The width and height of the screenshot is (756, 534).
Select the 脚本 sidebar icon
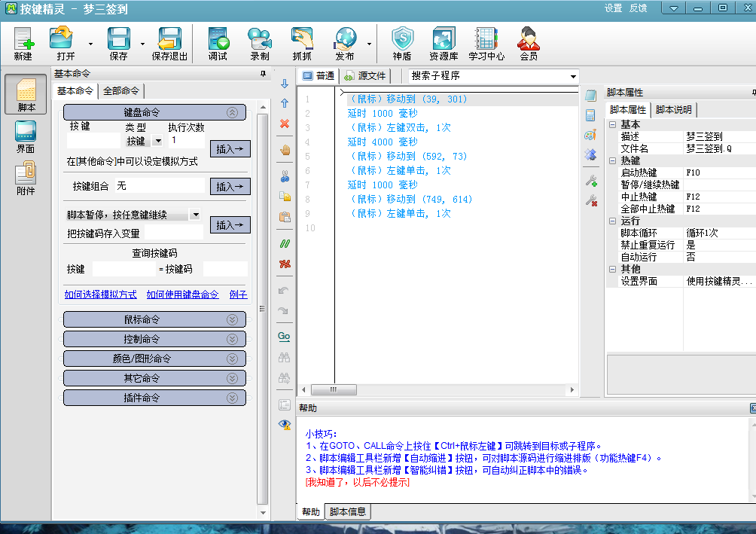[26, 94]
